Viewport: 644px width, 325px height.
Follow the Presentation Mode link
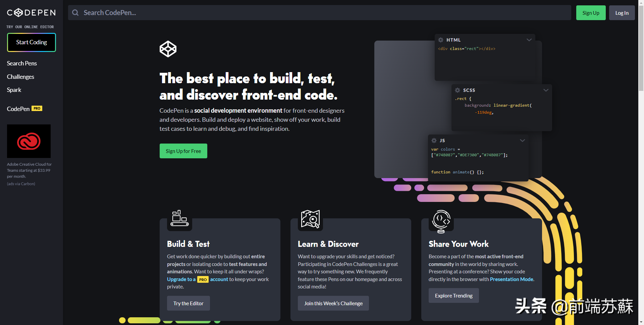tap(512, 279)
